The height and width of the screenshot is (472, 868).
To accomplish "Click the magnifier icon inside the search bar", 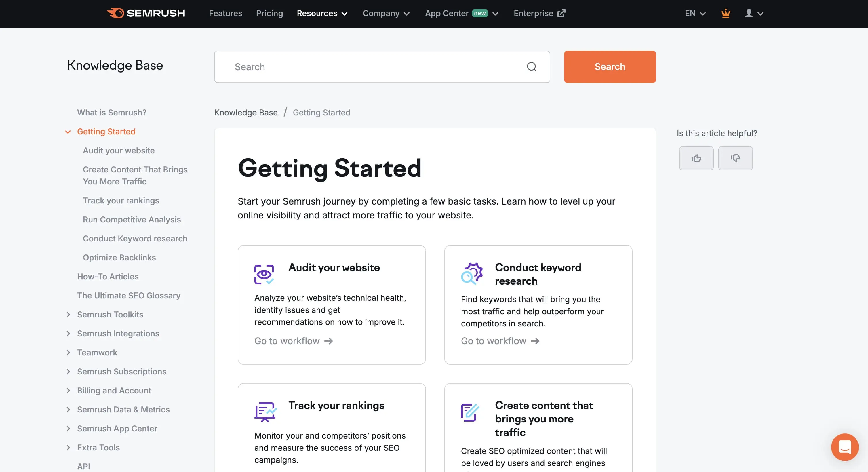I will [x=532, y=67].
